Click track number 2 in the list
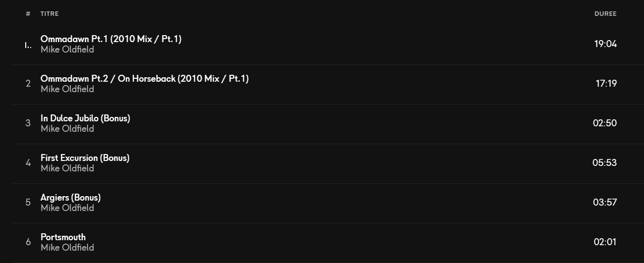The image size is (644, 263). [x=28, y=83]
